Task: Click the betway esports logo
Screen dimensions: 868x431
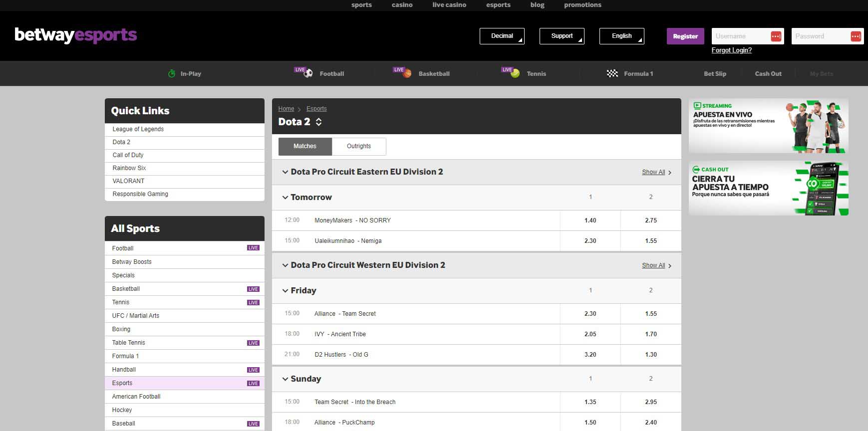Action: point(76,35)
